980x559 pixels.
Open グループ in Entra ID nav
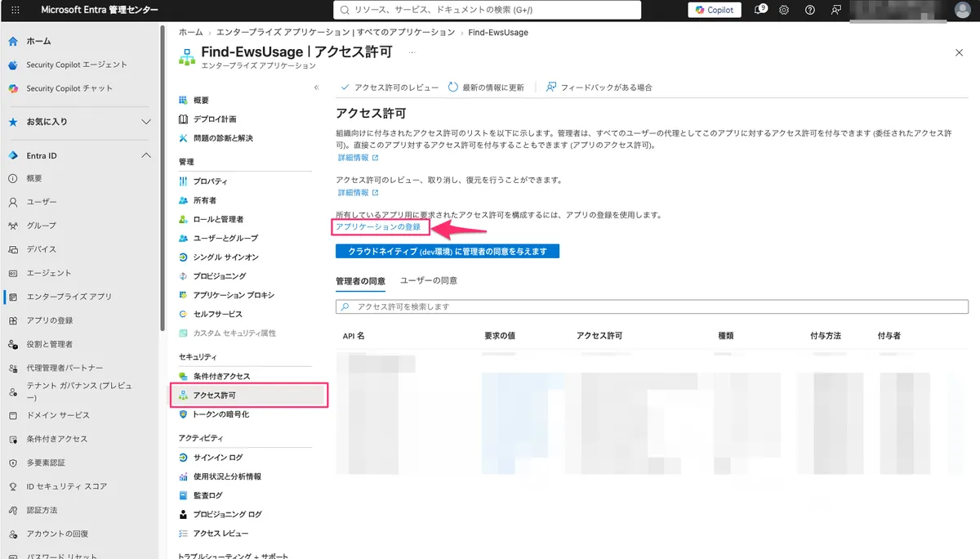click(42, 226)
